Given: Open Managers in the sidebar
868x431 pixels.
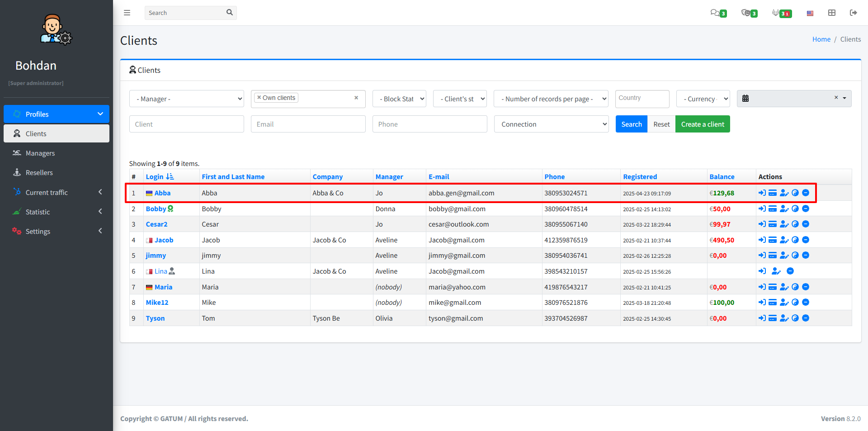Looking at the screenshot, I should pos(40,153).
